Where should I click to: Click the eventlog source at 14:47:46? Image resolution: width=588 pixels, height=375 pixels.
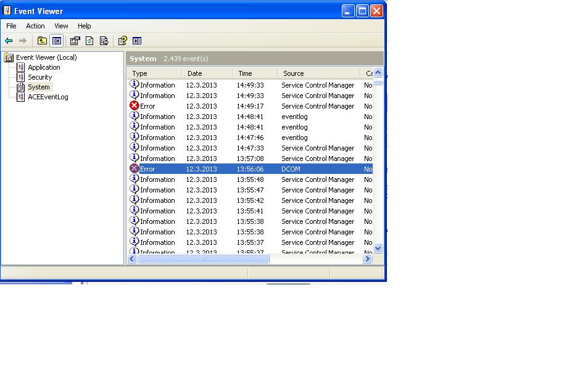coord(294,138)
